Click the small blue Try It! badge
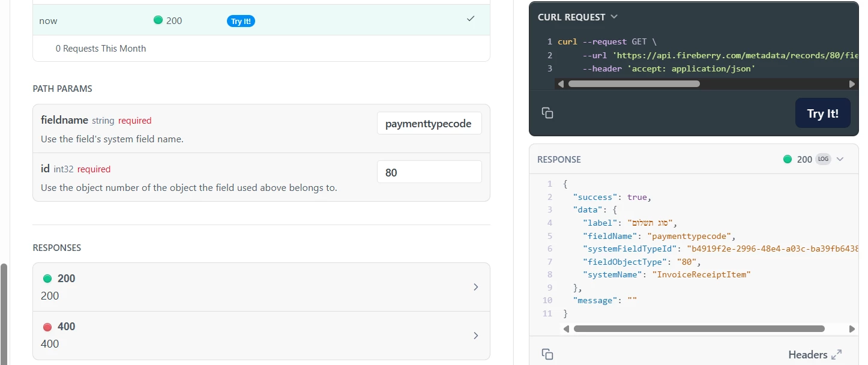This screenshot has width=868, height=365. click(241, 21)
